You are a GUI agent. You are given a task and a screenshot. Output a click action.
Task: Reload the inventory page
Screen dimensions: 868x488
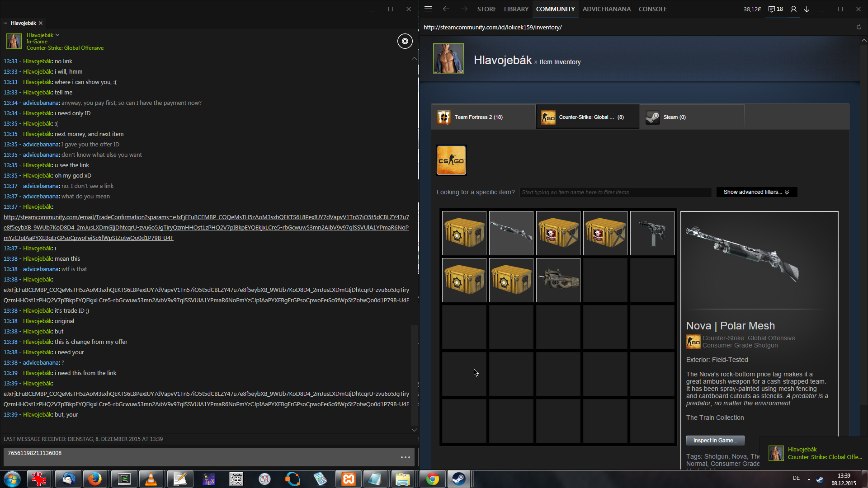click(x=859, y=27)
